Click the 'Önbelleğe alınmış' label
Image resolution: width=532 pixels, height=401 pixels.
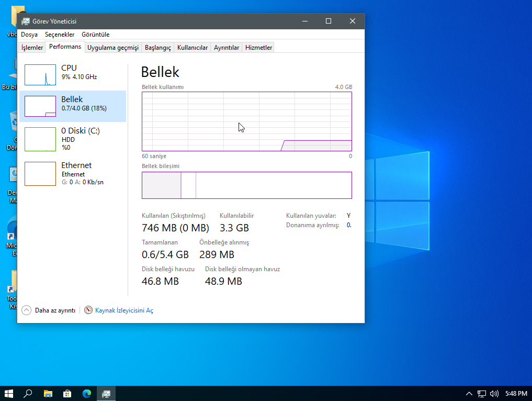[x=224, y=242]
